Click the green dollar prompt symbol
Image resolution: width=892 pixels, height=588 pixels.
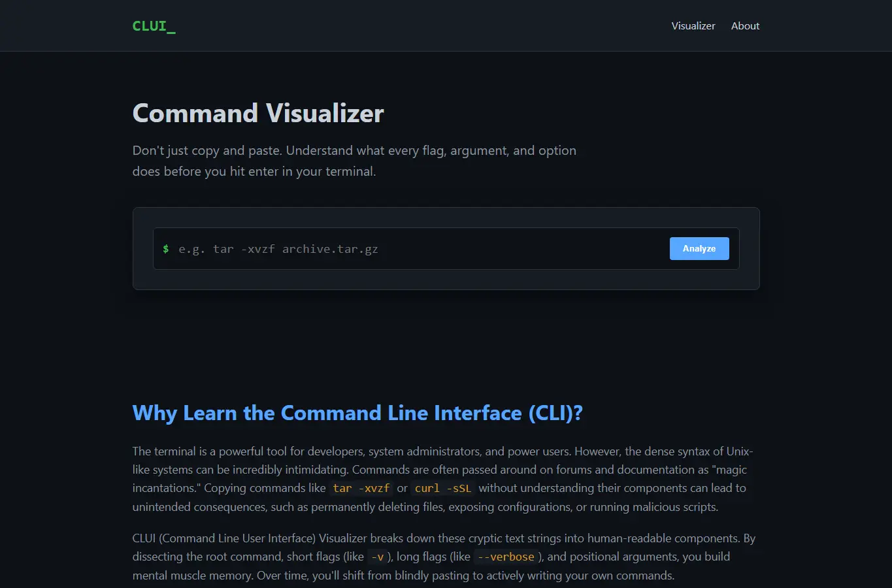166,249
